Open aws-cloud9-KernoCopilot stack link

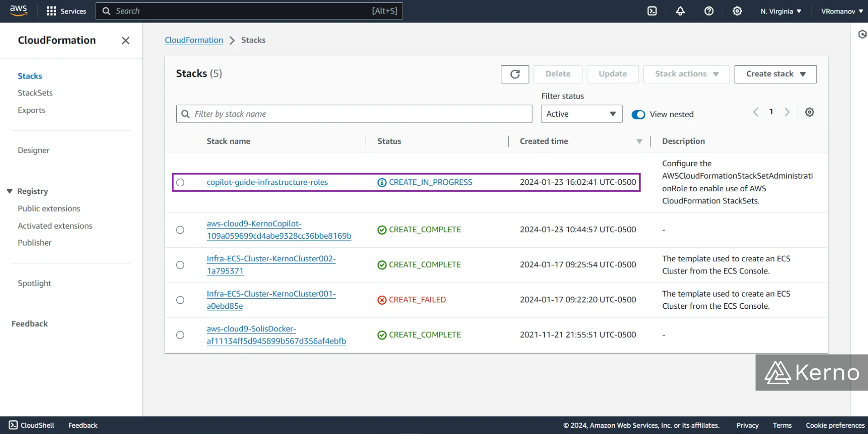(x=279, y=230)
